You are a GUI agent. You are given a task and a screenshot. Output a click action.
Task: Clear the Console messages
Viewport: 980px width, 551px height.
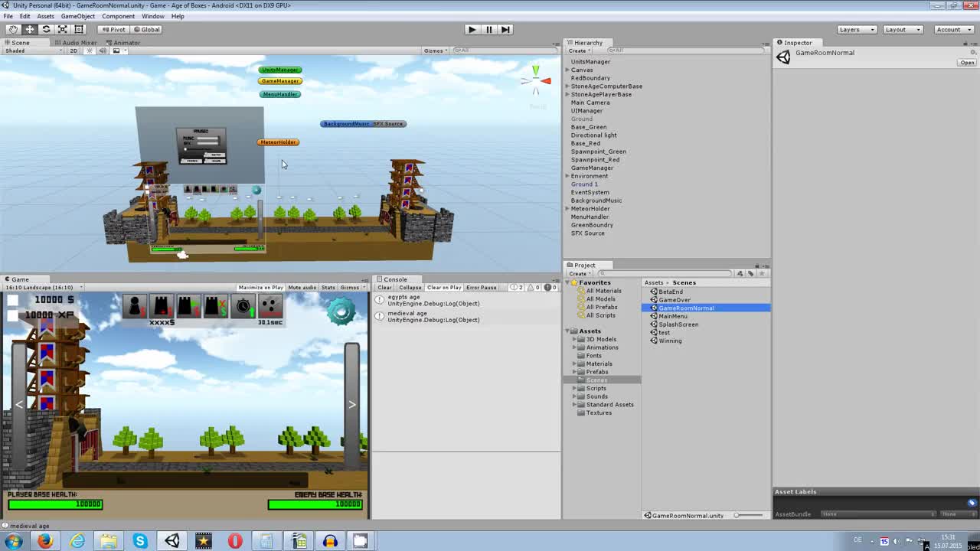(385, 288)
